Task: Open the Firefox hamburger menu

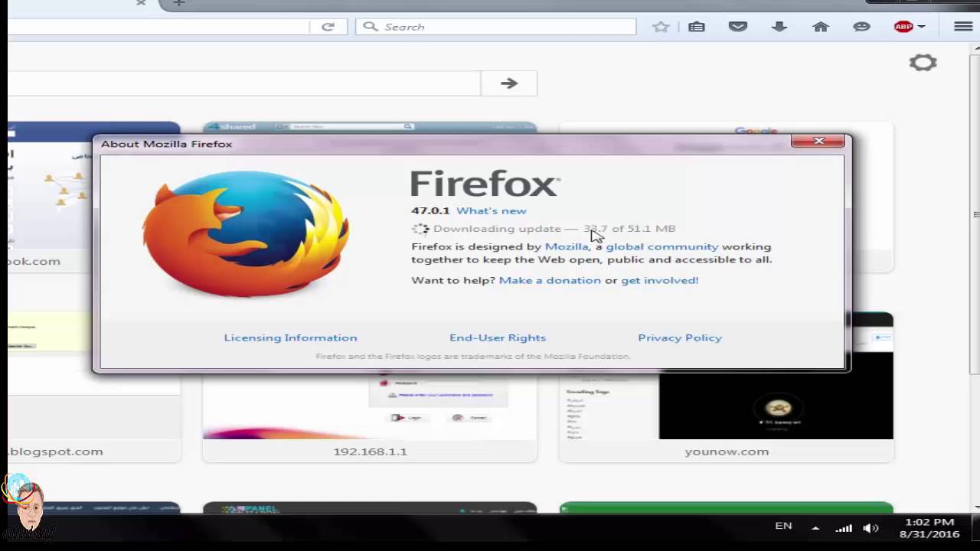Action: click(963, 27)
